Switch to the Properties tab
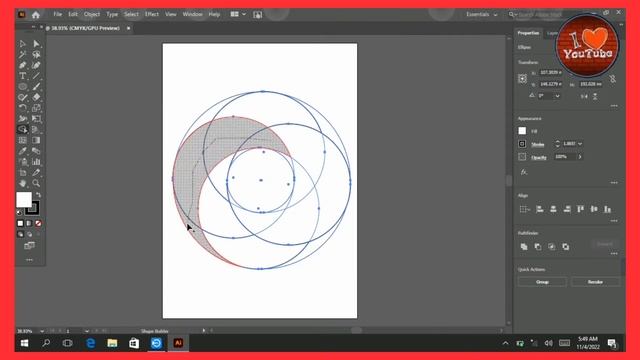 [x=529, y=33]
